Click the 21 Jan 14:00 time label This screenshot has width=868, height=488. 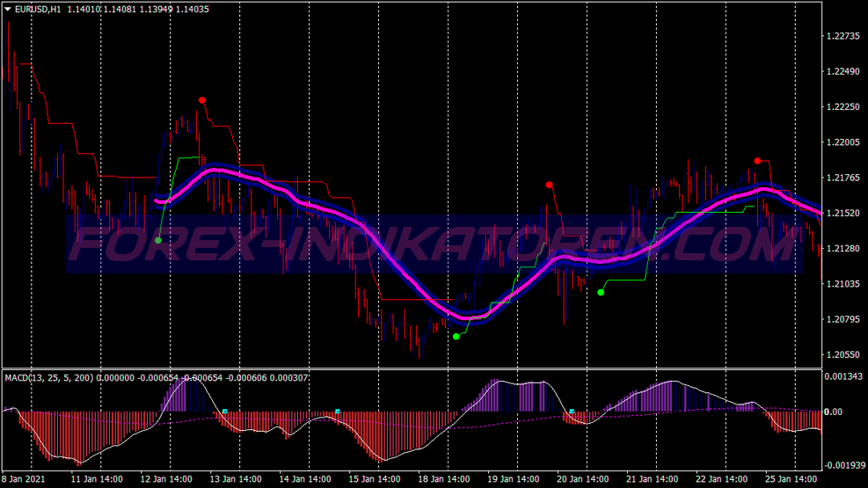click(653, 479)
